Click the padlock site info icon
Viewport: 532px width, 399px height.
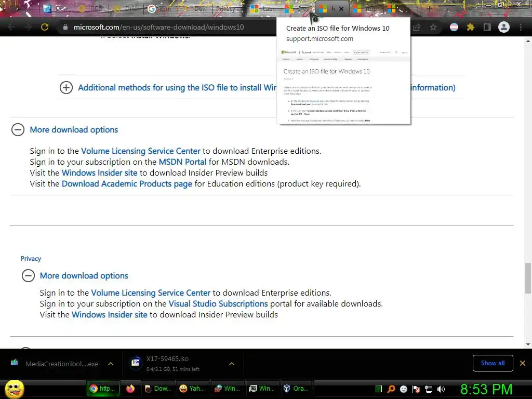point(65,27)
